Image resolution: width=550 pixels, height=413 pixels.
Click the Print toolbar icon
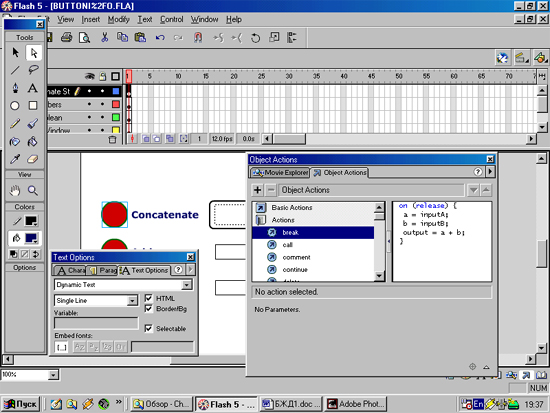67,37
